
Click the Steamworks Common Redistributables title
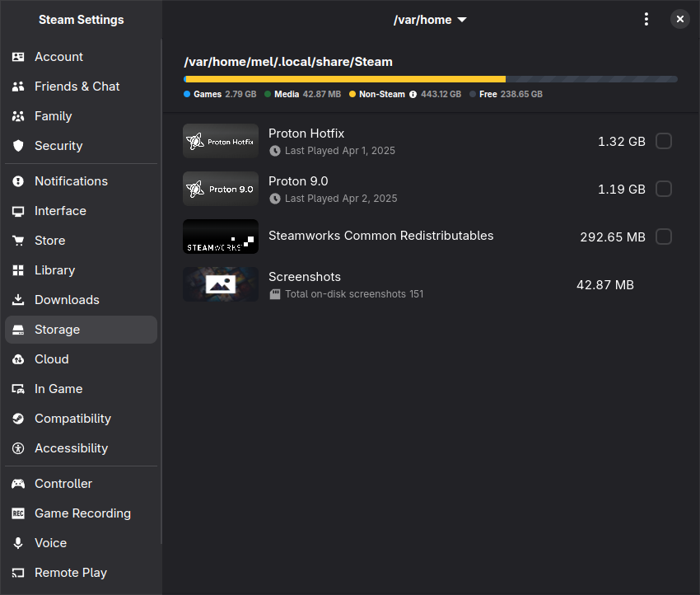click(x=380, y=236)
